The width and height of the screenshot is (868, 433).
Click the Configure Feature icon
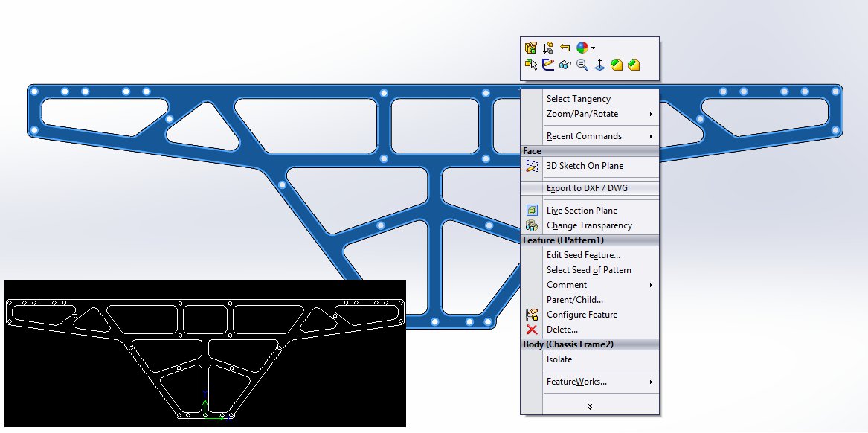pos(532,315)
